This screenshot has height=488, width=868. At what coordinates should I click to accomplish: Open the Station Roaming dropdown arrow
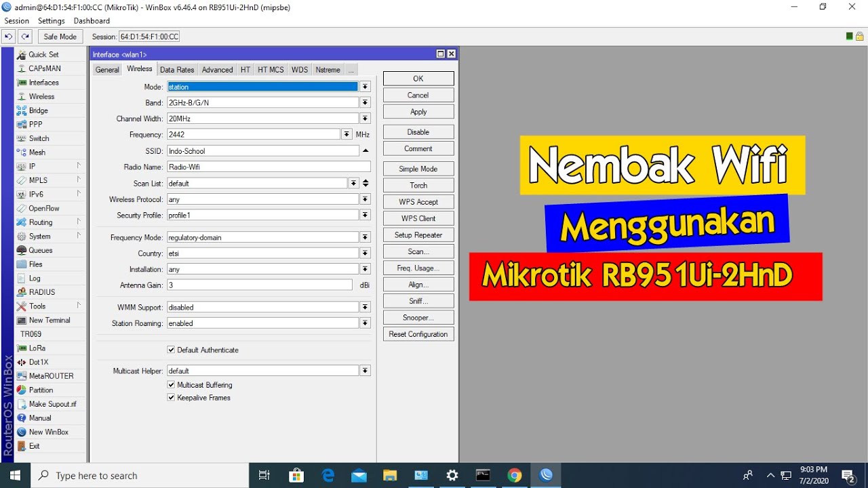366,323
